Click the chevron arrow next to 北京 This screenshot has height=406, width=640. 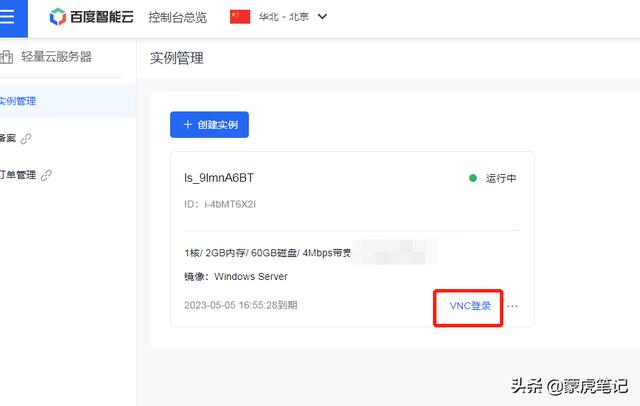pyautogui.click(x=322, y=17)
